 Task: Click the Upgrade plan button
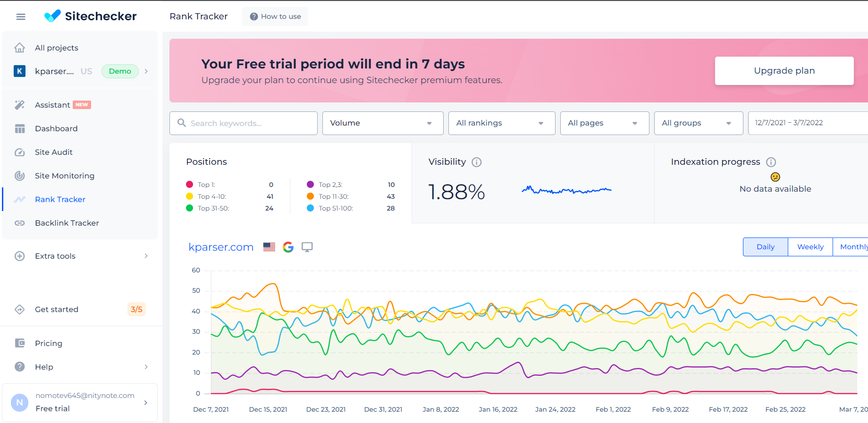(784, 71)
